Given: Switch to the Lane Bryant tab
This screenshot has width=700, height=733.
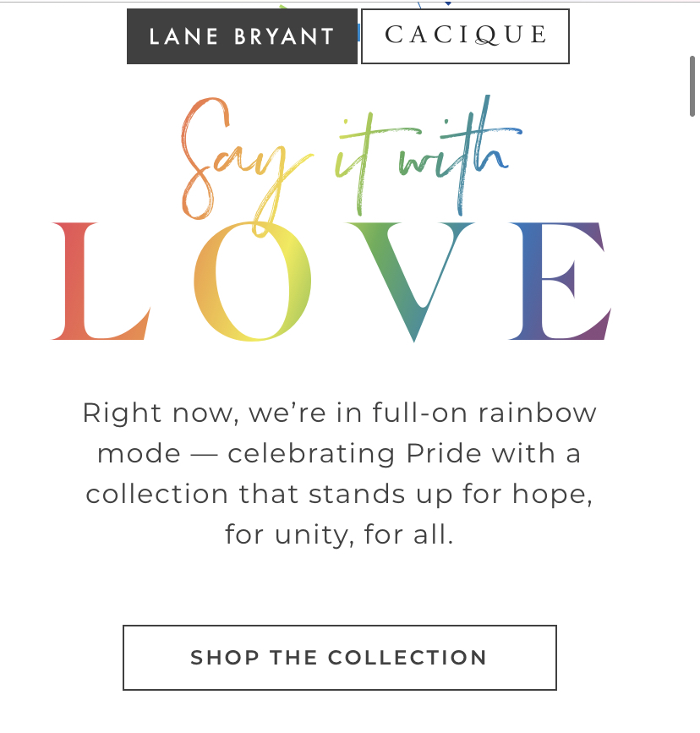Looking at the screenshot, I should pyautogui.click(x=243, y=36).
